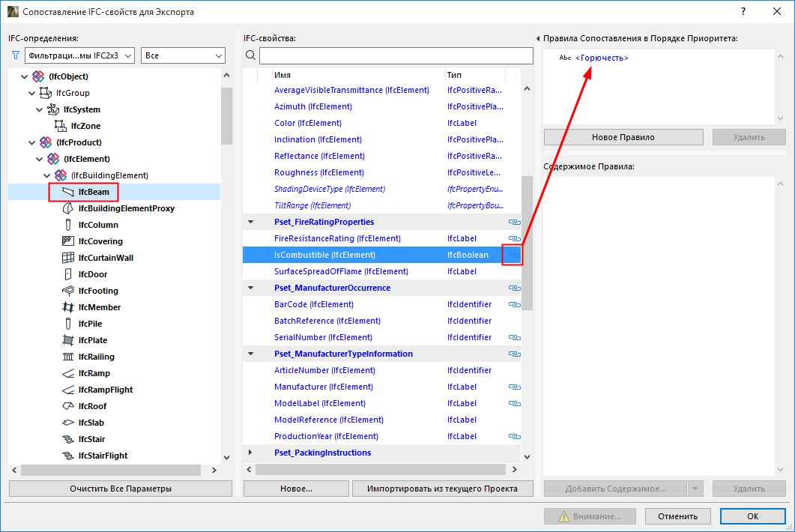Collapse the IfcGroup tree node
This screenshot has height=532, width=795.
point(31,93)
